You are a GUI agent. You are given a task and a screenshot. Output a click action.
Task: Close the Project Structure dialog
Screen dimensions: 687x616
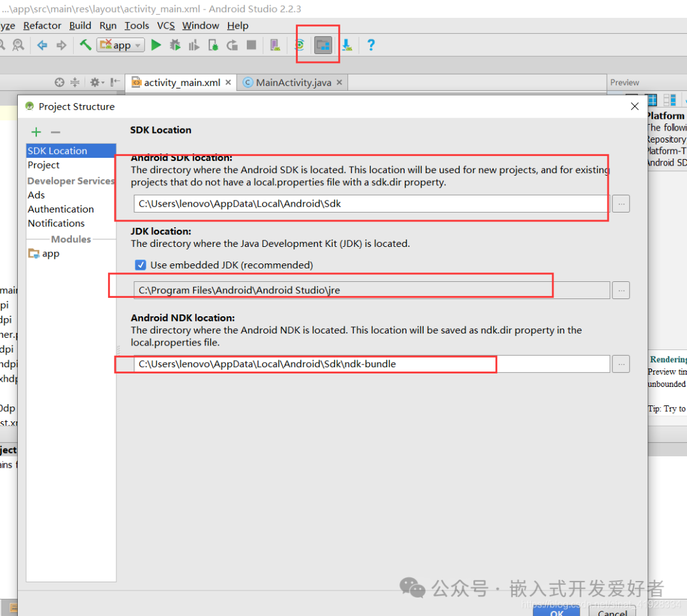point(634,106)
